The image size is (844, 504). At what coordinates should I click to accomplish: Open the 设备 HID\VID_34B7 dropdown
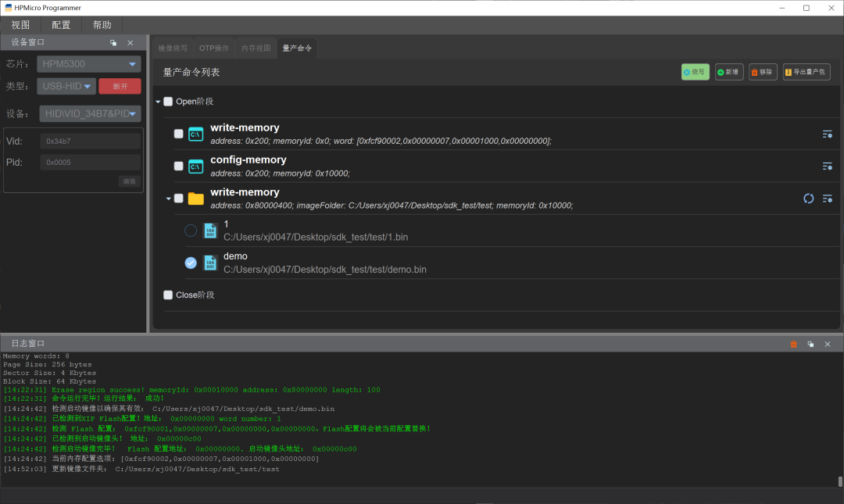90,113
